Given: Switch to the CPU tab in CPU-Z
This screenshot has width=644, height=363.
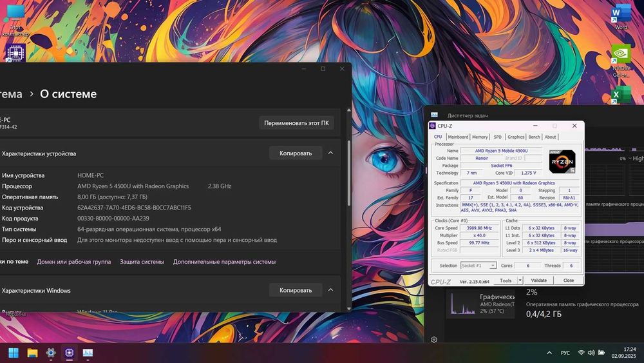Looking at the screenshot, I should (438, 137).
